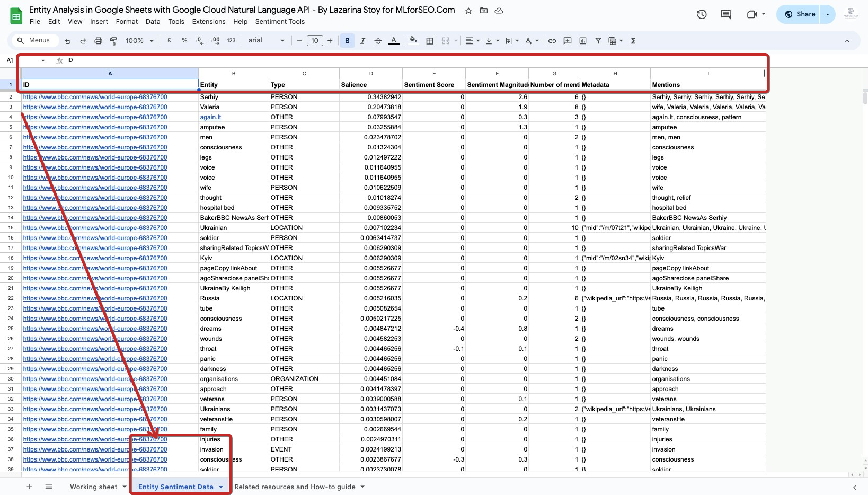View the cloud document status icon
868x495 pixels.
click(x=499, y=11)
